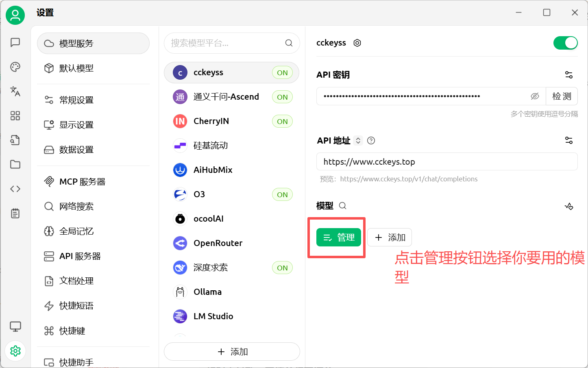Screen dimensions: 588x368
Task: Click the API 地址 format switcher arrows
Action: [358, 140]
